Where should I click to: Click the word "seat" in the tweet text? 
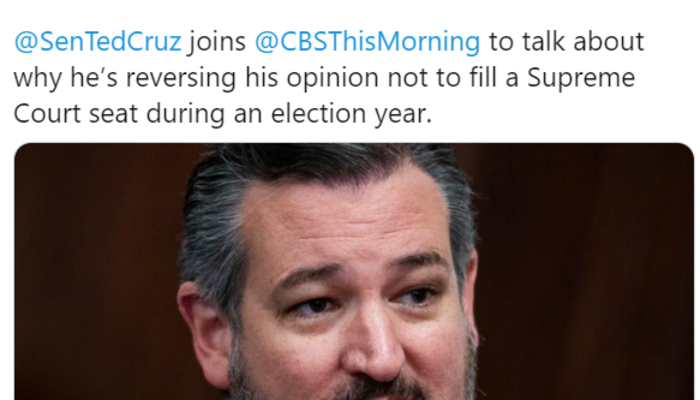point(111,113)
